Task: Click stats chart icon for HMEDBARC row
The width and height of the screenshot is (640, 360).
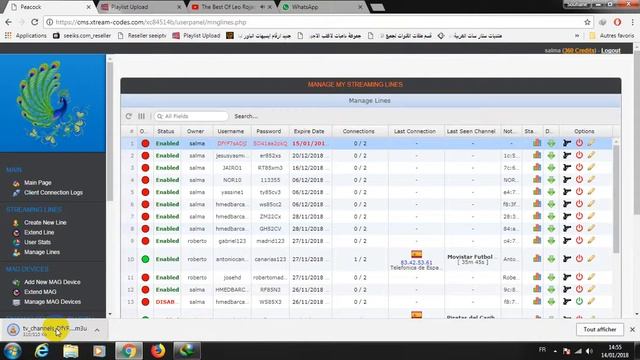Action: [x=537, y=289]
